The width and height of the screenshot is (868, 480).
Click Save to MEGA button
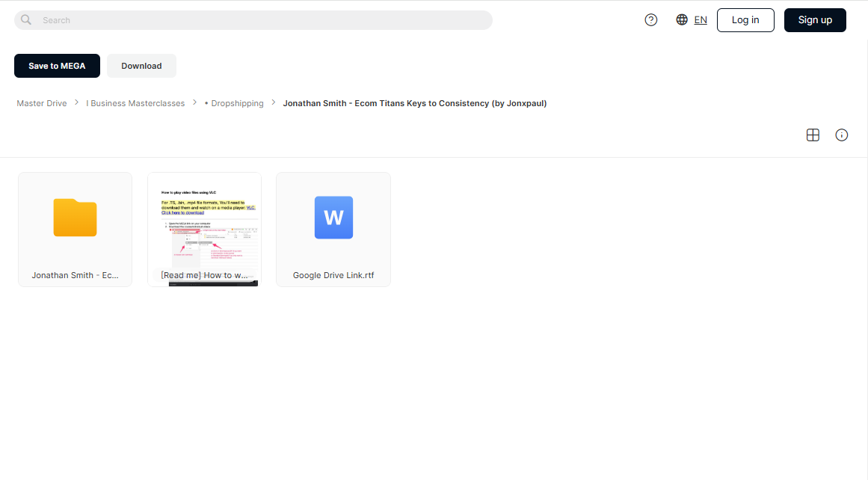pyautogui.click(x=57, y=66)
